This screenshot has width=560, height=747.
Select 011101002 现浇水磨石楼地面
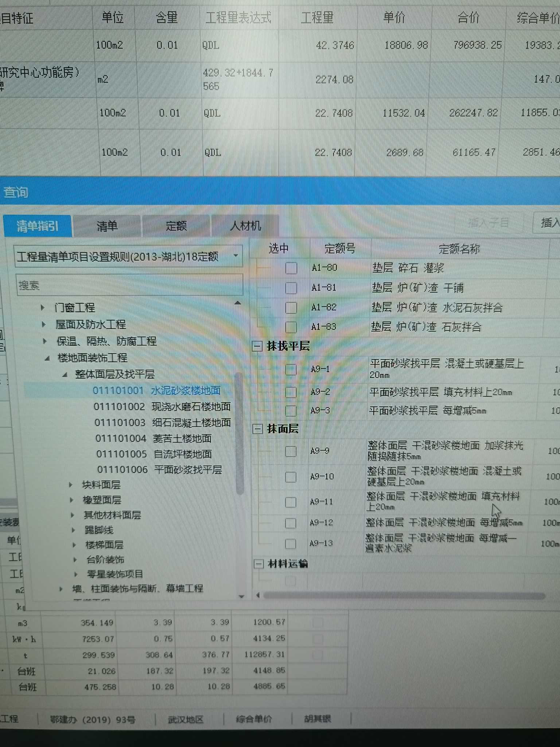click(162, 406)
